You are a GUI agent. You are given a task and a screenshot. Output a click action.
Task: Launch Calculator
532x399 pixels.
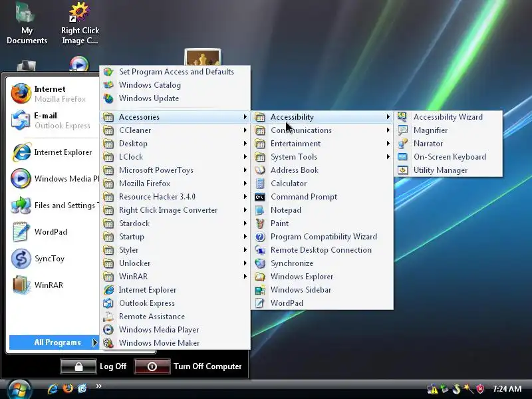coord(322,184)
